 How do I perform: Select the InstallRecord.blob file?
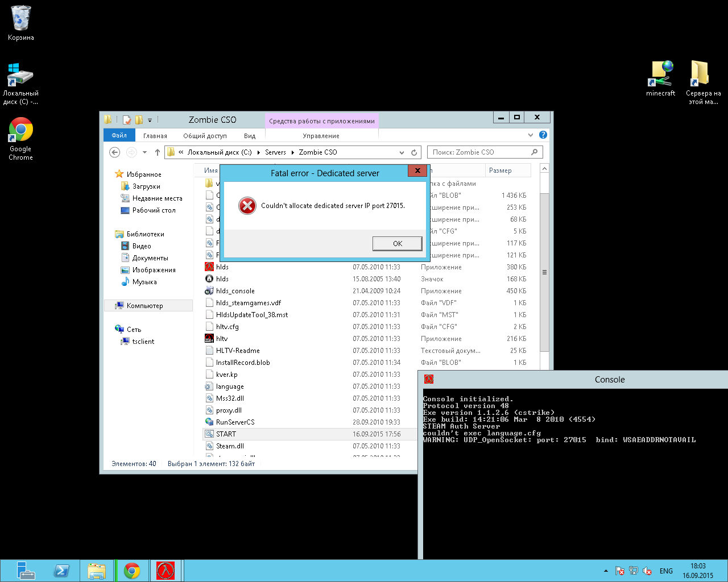click(x=366, y=363)
